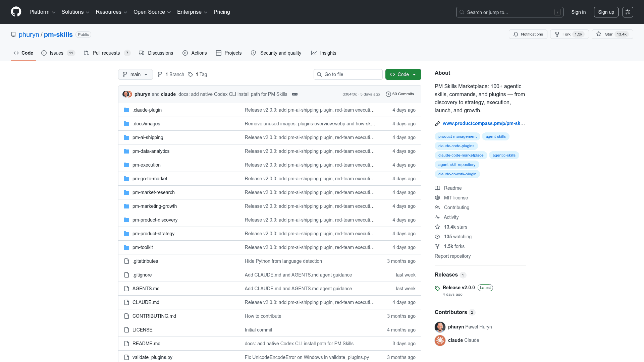Switch to the Insights tab
The image size is (644, 362).
click(x=324, y=53)
